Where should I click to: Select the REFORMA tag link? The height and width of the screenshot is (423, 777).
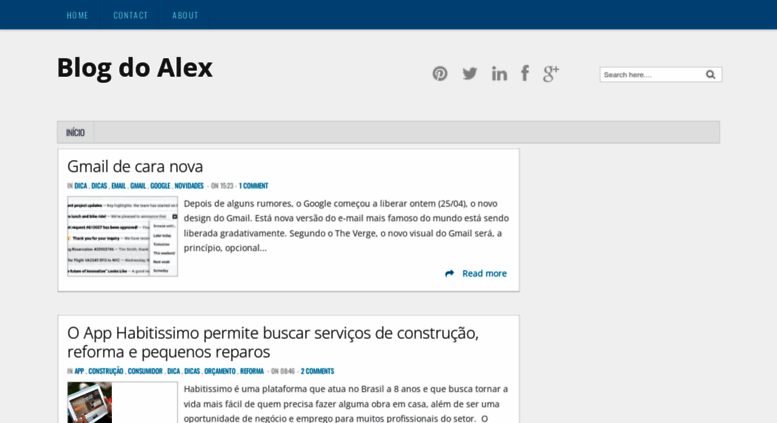tap(252, 371)
